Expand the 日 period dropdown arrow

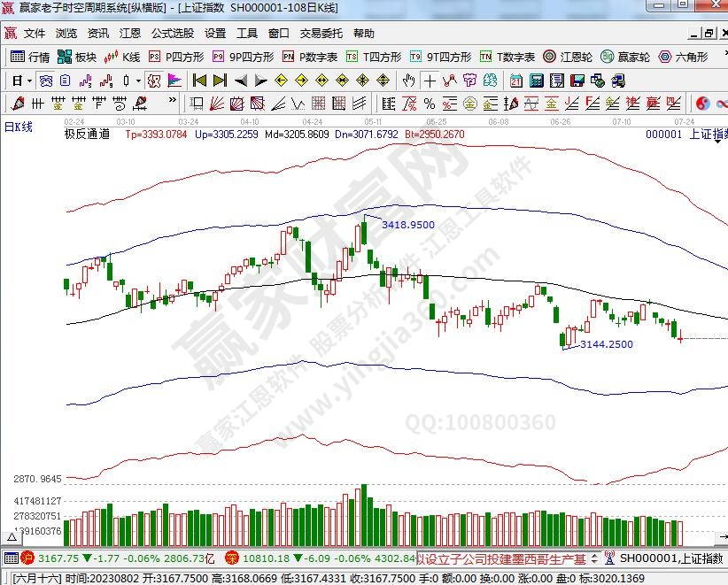click(x=29, y=81)
